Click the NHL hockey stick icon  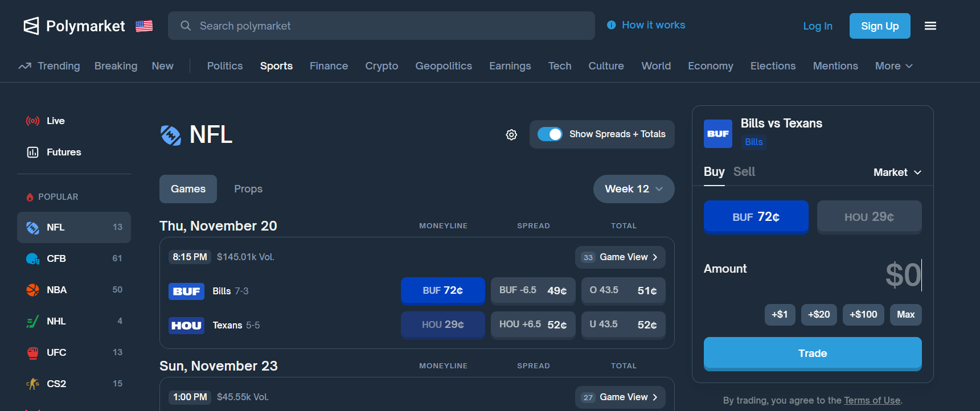pyautogui.click(x=32, y=321)
